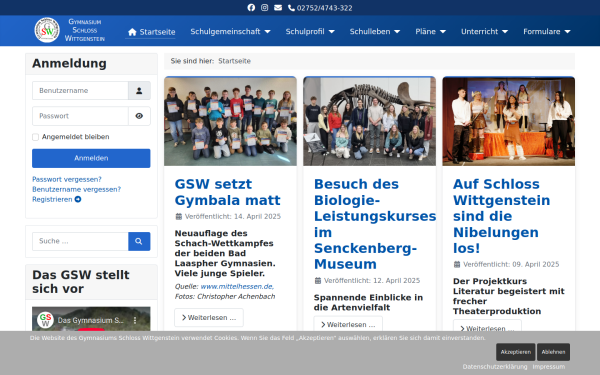Expand the Formulare menu

click(547, 32)
